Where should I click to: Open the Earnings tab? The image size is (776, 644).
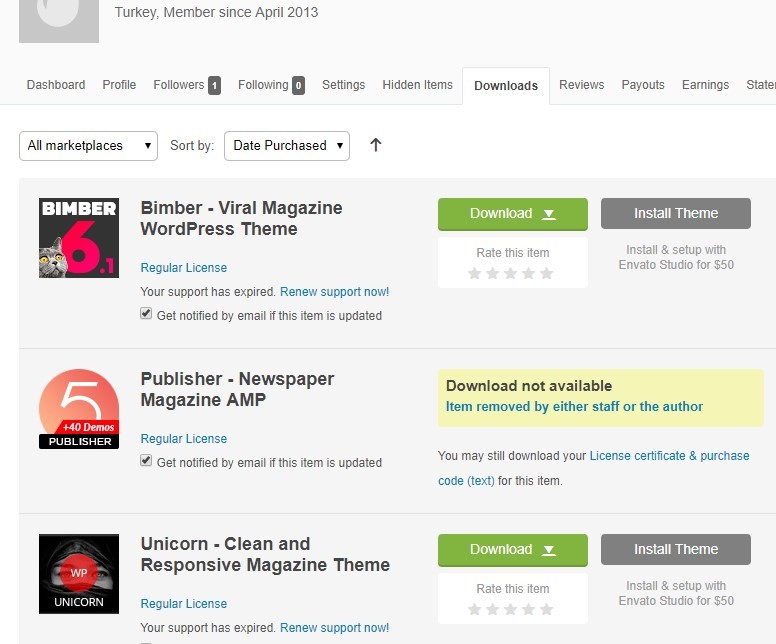(x=705, y=85)
